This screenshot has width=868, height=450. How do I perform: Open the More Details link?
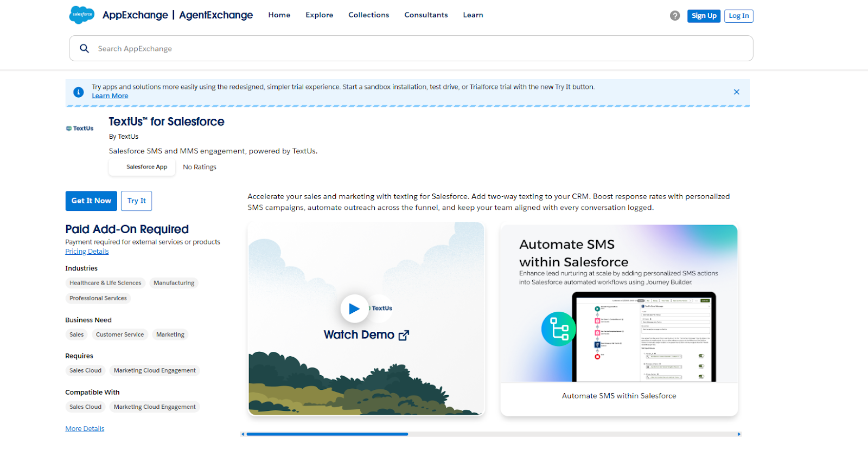coord(85,429)
